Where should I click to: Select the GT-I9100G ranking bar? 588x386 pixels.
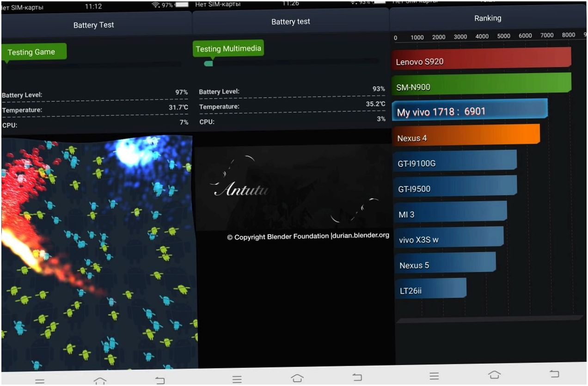pyautogui.click(x=455, y=161)
